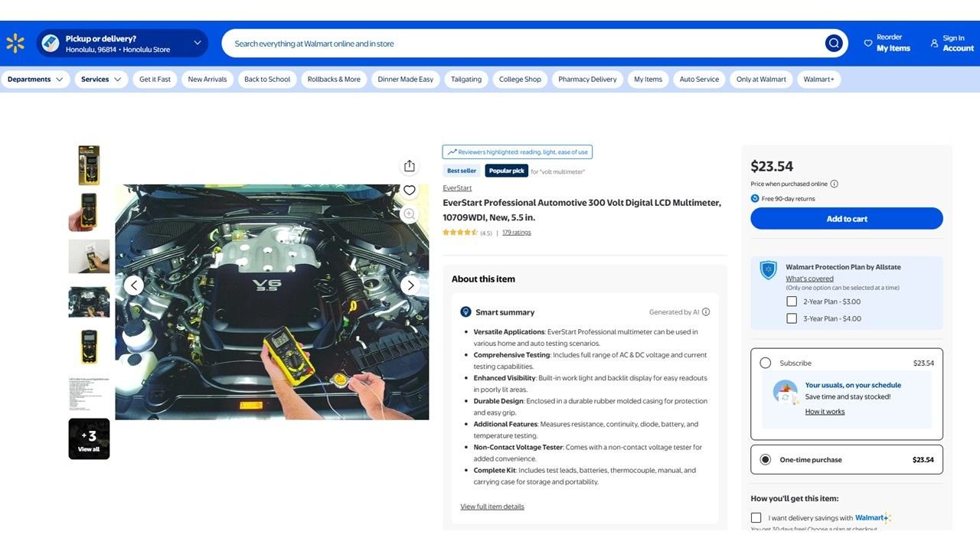The height and width of the screenshot is (551, 980).
Task: Click the Add to cart button
Action: coord(847,219)
